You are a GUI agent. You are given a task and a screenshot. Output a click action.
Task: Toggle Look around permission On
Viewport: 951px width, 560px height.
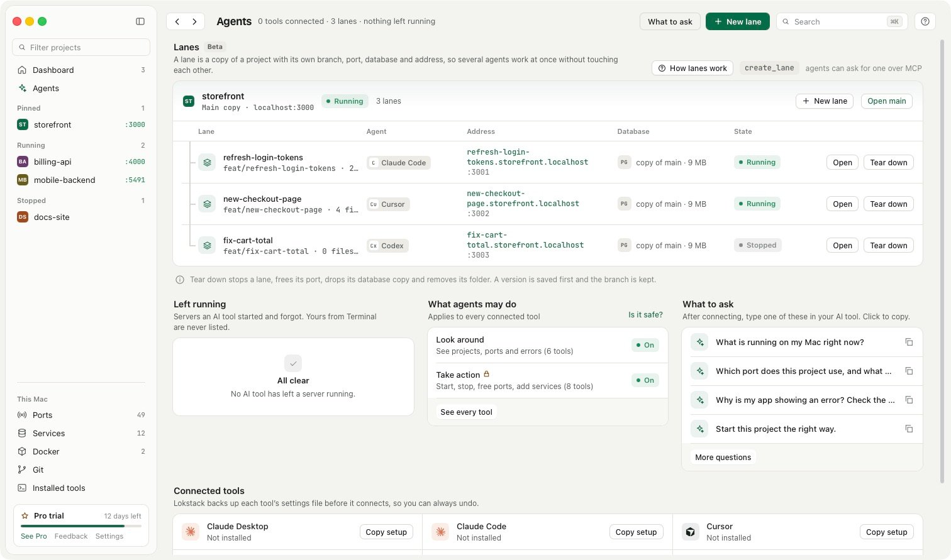[645, 345]
